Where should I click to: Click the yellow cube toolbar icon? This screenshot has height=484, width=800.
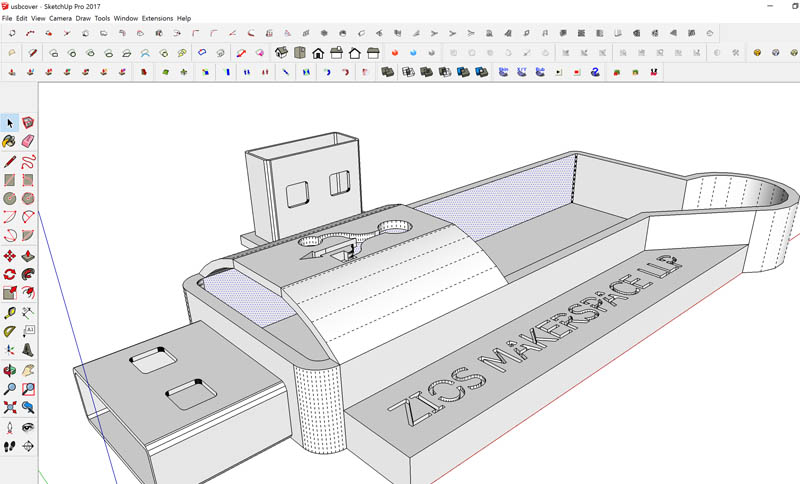point(757,53)
